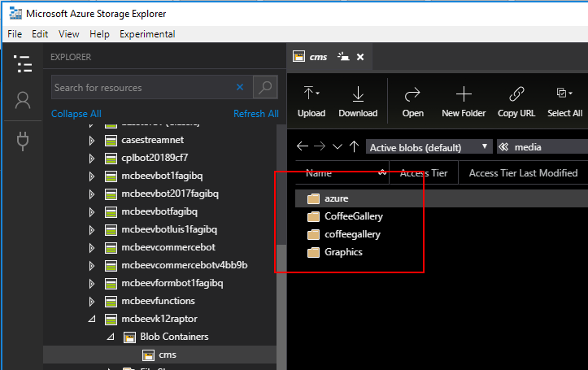Open the View menu

click(68, 34)
